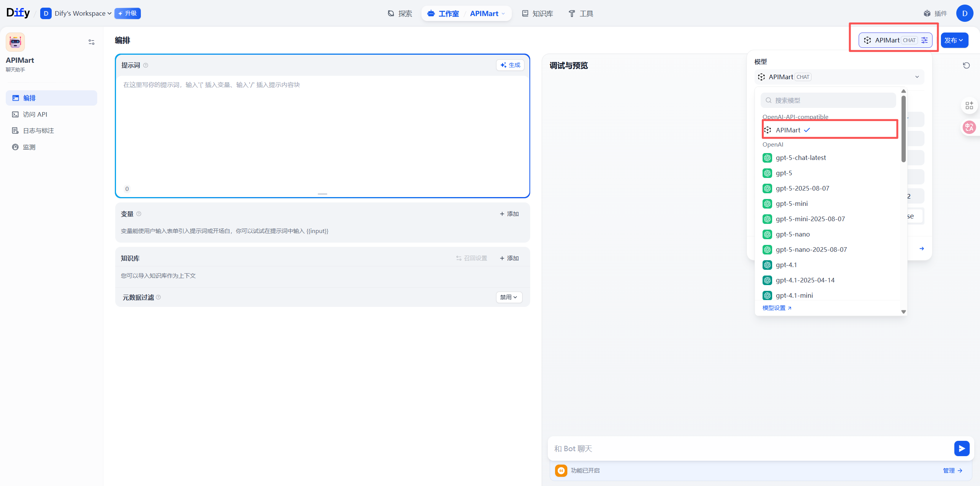This screenshot has height=486, width=980.
Task: Open the 禁用 dropdown for 元数据过滤
Action: pyautogui.click(x=508, y=297)
